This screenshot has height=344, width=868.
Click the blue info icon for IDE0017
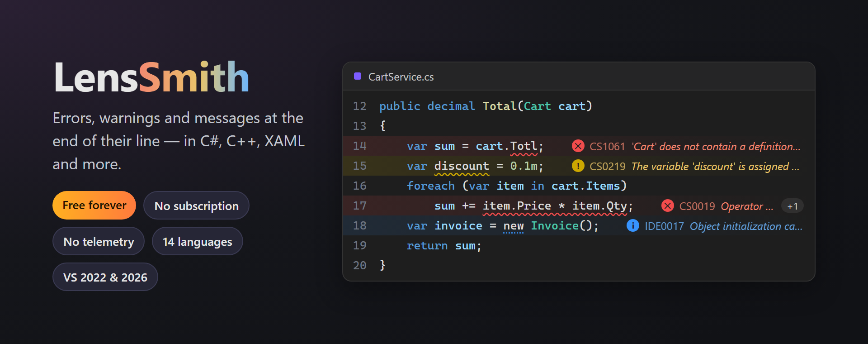pyautogui.click(x=633, y=225)
